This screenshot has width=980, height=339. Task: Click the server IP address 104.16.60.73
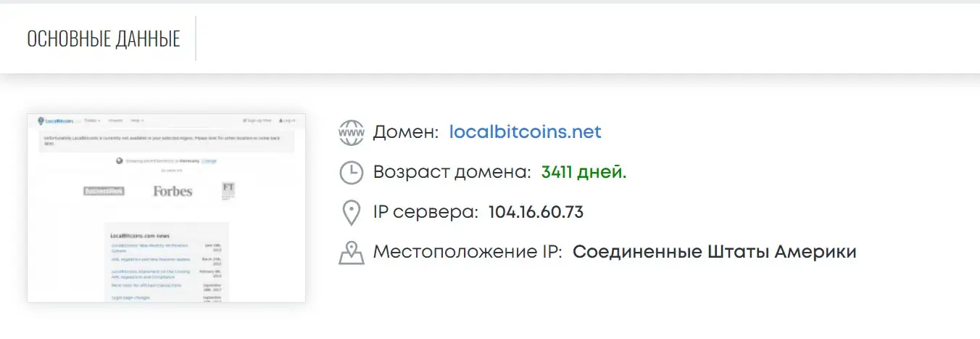(536, 213)
